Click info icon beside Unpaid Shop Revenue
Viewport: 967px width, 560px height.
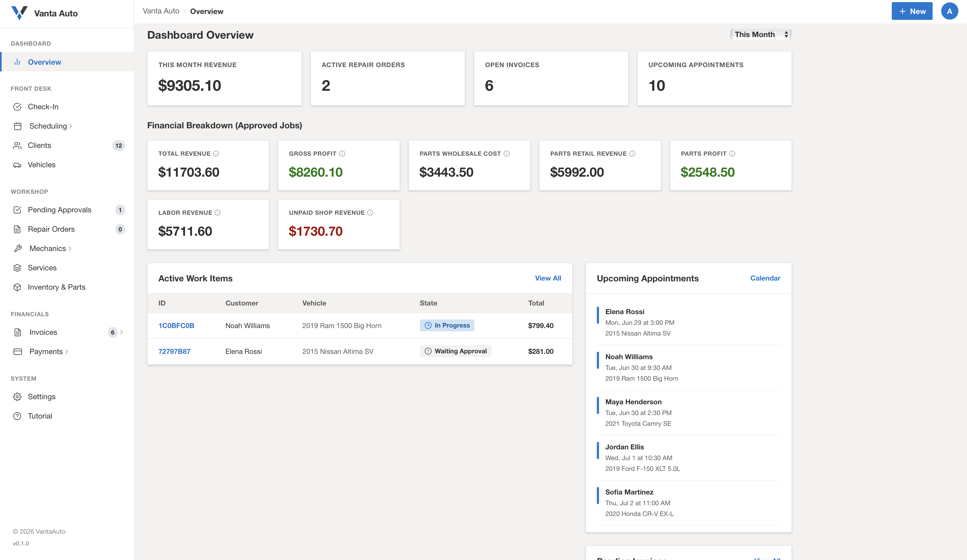pos(370,213)
